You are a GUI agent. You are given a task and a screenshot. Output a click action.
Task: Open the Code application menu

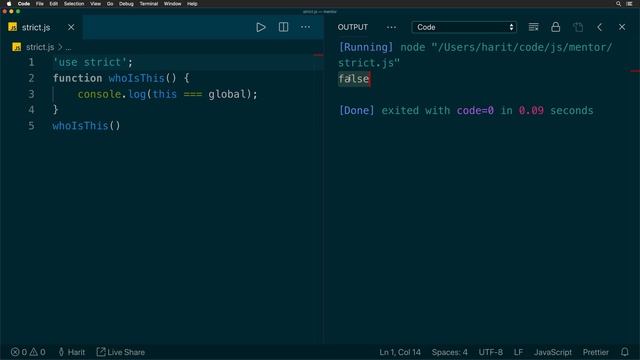pos(24,4)
